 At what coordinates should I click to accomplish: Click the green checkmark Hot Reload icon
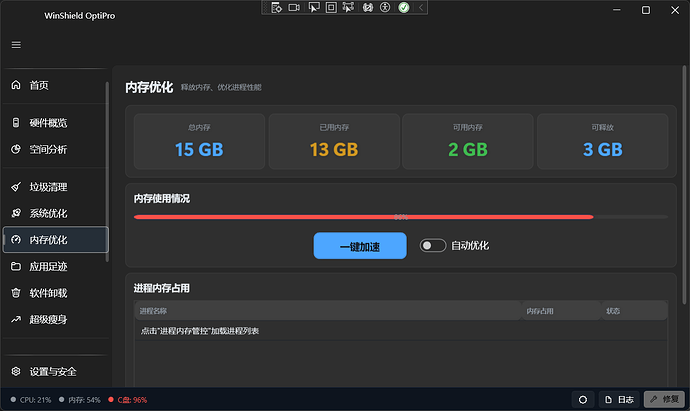[404, 7]
